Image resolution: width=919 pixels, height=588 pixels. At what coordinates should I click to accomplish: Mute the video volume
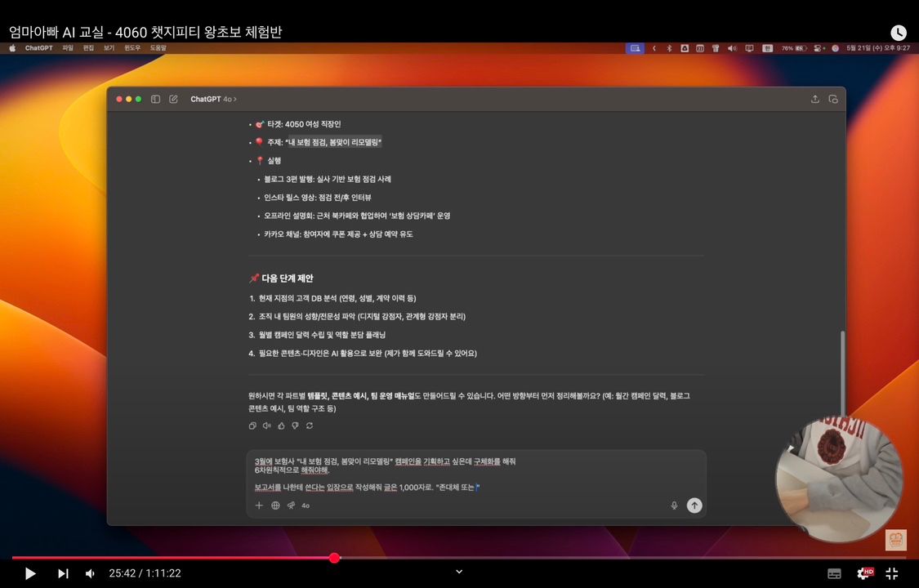90,573
